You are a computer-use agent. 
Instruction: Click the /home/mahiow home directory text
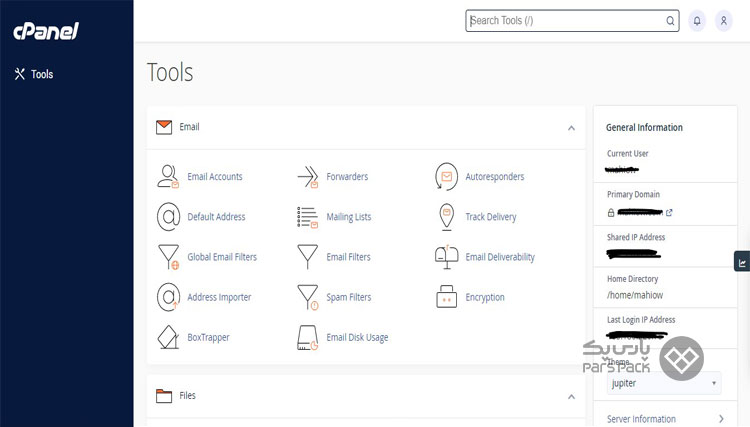[635, 295]
